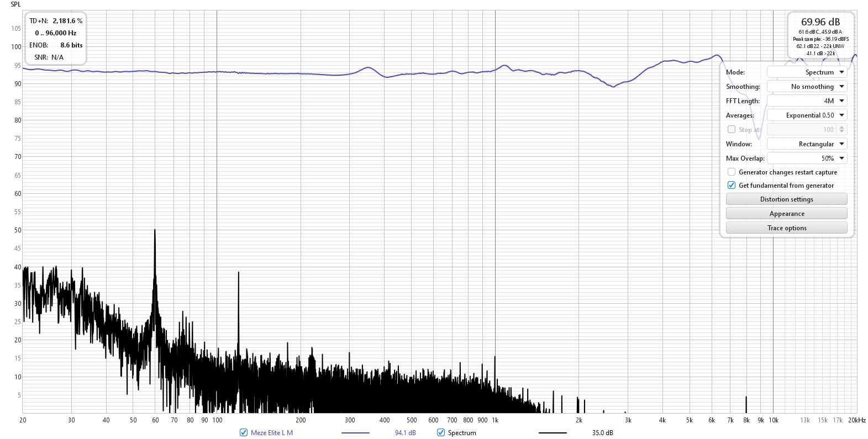Click the ENOB 8.6 bits value
This screenshot has width=868, height=439.
[71, 45]
